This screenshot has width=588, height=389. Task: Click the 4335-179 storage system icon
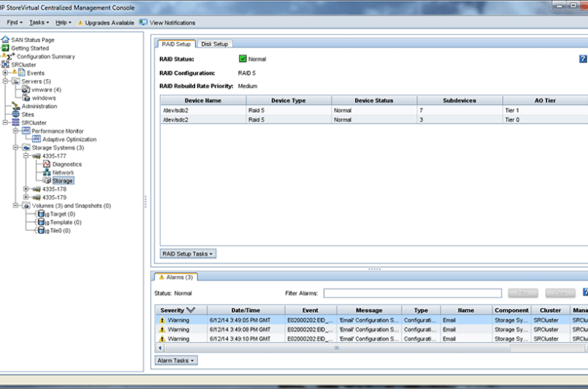point(36,198)
